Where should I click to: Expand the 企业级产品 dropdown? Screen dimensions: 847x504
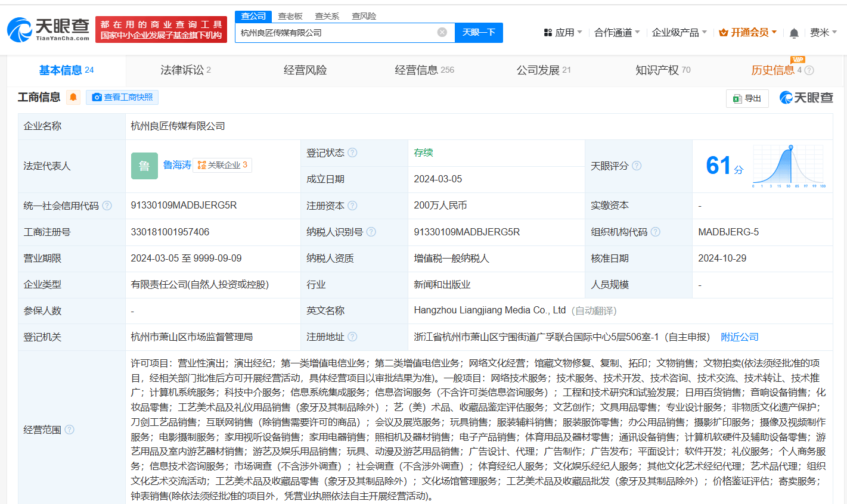(x=679, y=32)
